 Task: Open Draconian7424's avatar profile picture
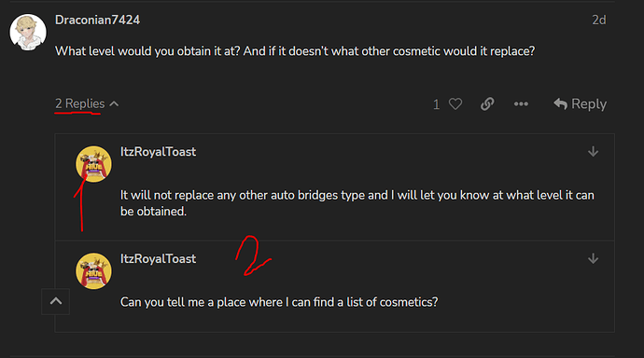pyautogui.click(x=28, y=32)
